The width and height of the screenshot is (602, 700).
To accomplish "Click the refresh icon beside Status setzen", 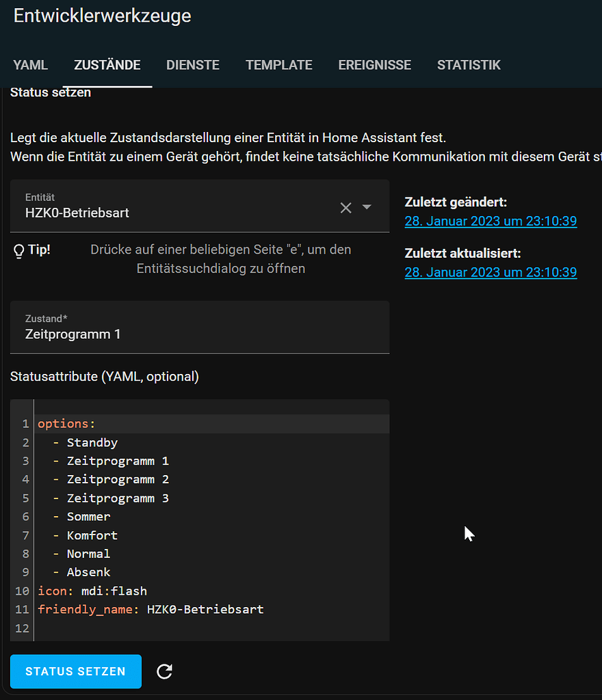I will (x=164, y=671).
